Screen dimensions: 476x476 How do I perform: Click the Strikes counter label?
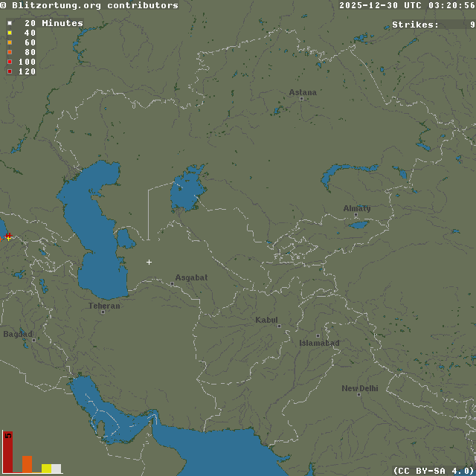pyautogui.click(x=415, y=25)
